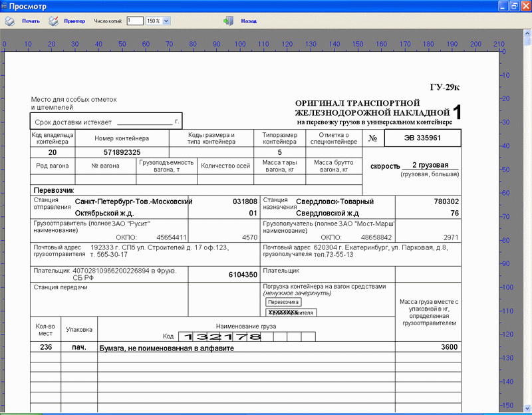Click consignee code 2971
Screen dimensions: 532x415
click(x=451, y=237)
